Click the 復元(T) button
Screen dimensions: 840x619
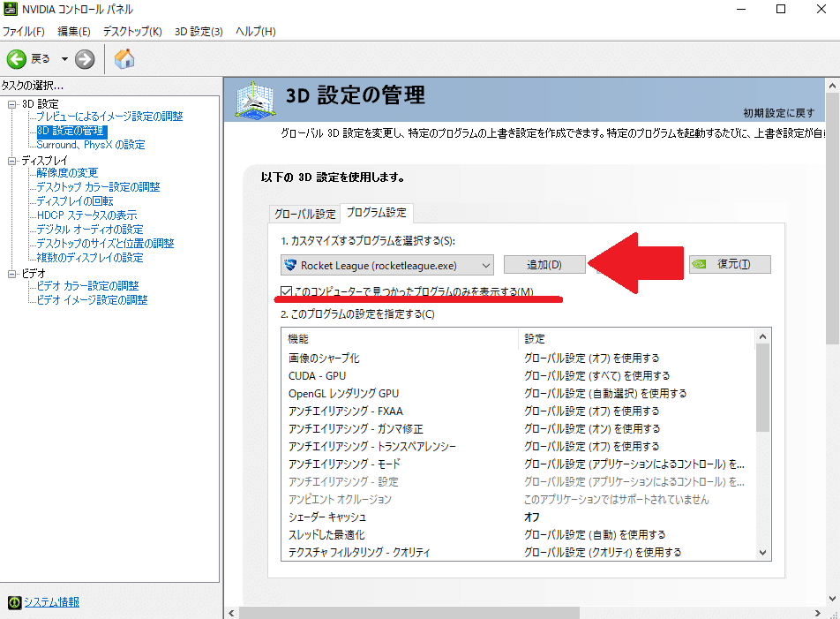click(x=730, y=264)
